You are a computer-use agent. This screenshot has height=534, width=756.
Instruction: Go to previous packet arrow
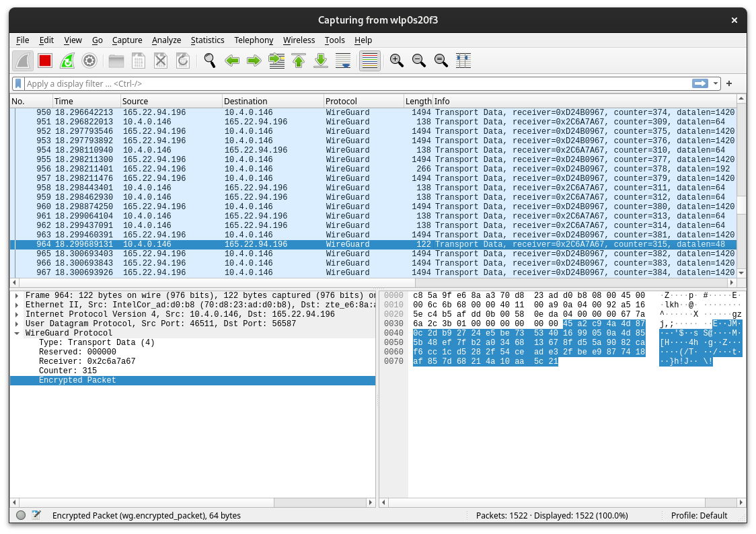(232, 61)
